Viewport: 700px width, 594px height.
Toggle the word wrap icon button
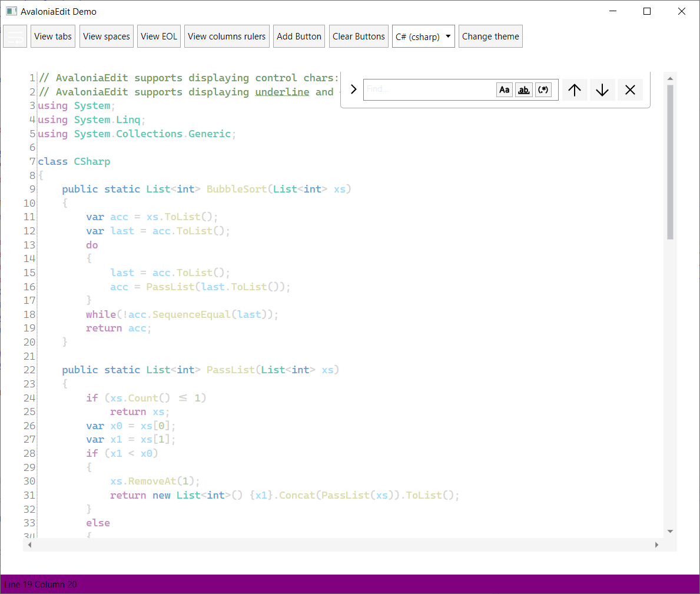(x=15, y=36)
